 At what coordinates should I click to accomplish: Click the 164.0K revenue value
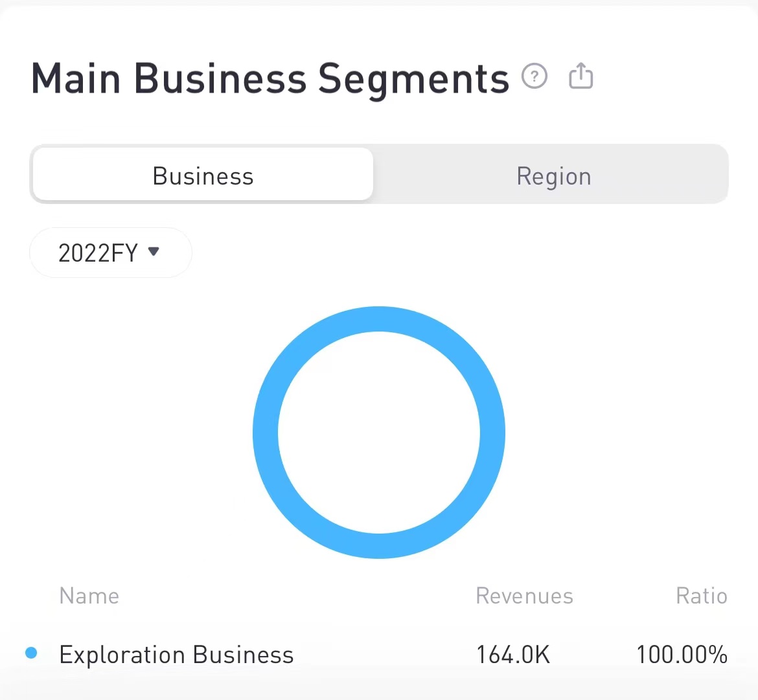pos(513,655)
